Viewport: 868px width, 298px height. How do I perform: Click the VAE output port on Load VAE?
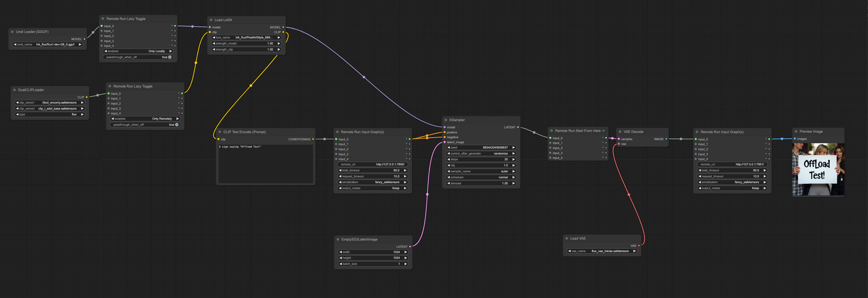(639, 246)
